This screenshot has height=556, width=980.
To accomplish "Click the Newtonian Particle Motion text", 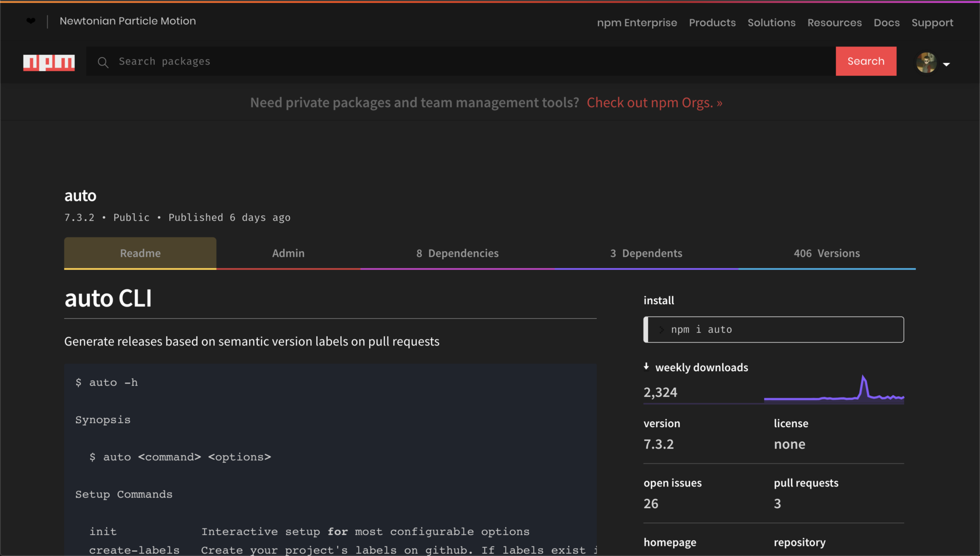I will click(x=128, y=21).
